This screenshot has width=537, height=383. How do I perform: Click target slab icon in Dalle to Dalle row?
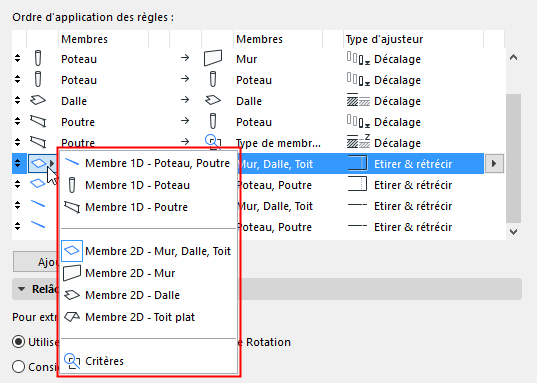click(213, 100)
